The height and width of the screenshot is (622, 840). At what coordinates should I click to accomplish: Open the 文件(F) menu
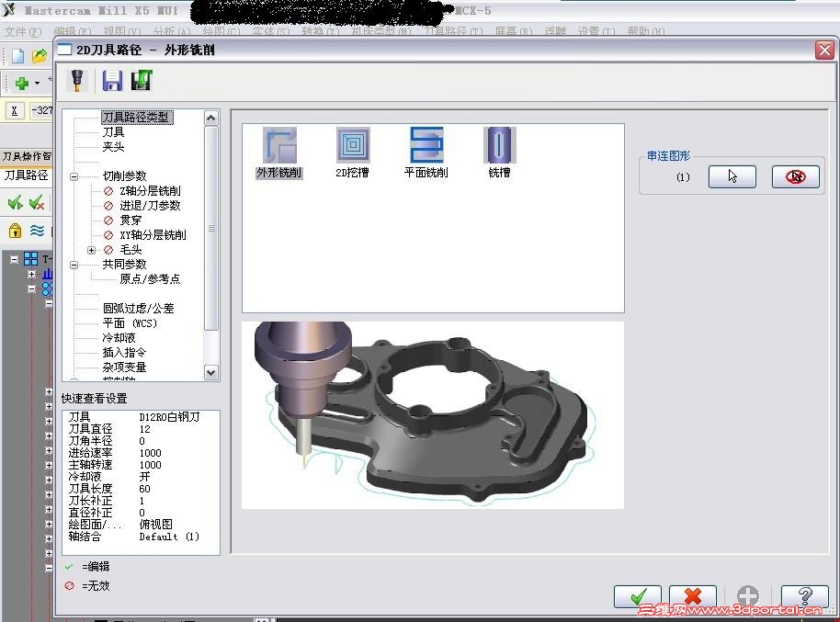23,31
